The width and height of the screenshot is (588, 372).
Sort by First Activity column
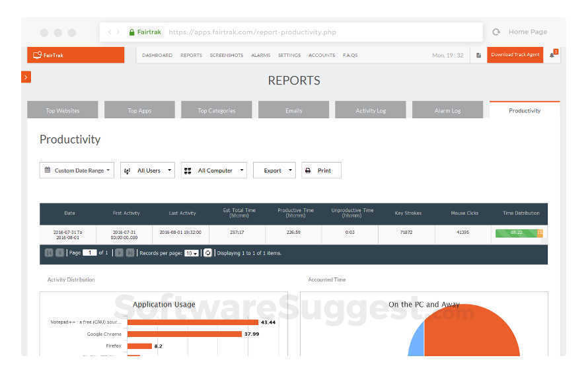(126, 213)
